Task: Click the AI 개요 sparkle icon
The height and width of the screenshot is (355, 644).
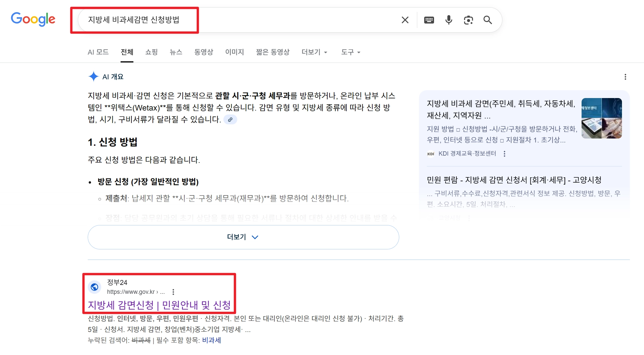Action: click(x=94, y=76)
